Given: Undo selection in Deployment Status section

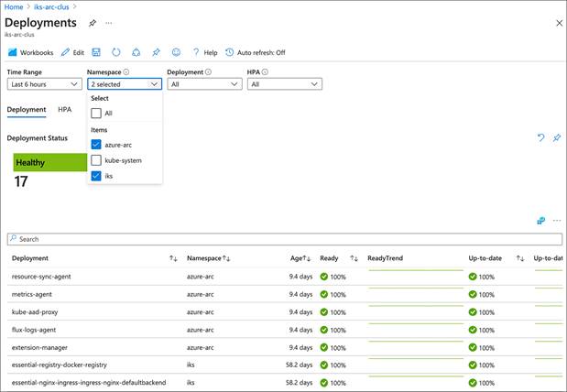Looking at the screenshot, I should point(540,137).
